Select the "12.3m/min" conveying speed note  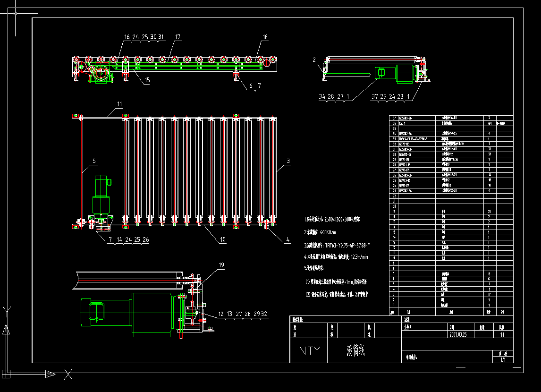pyautogui.click(x=360, y=257)
